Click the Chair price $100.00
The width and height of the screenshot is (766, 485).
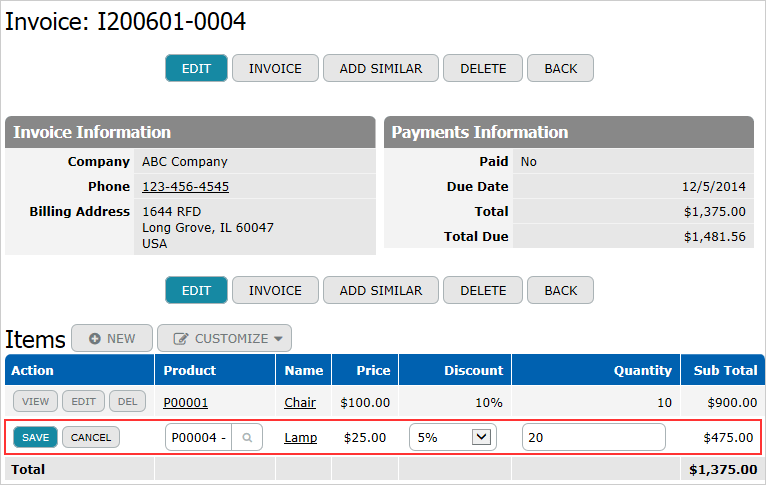tap(365, 402)
